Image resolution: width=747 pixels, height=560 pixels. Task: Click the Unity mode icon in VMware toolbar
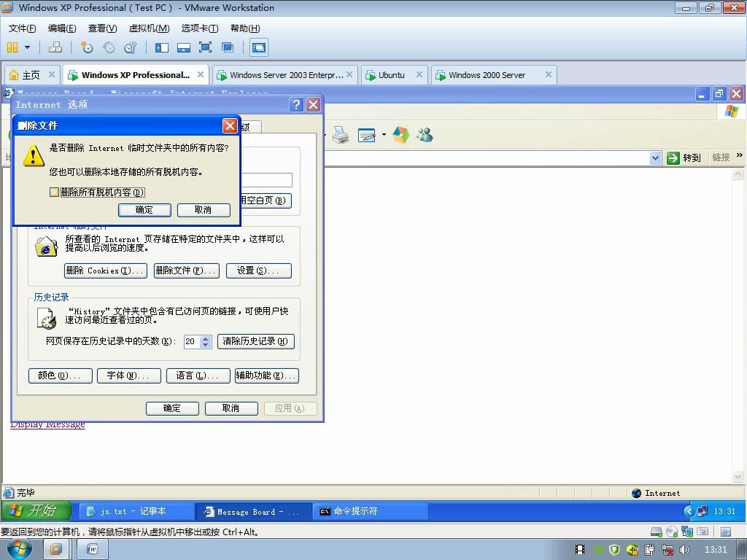[x=228, y=47]
